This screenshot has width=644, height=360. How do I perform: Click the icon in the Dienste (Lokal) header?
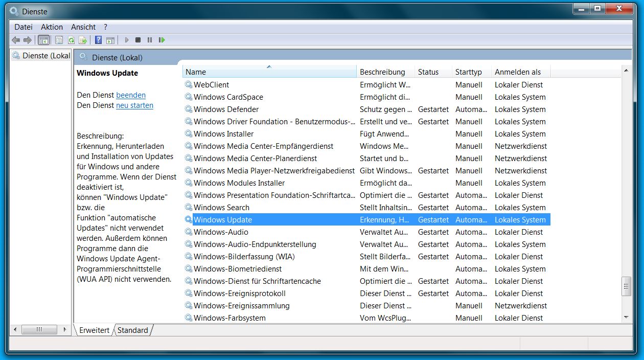coord(84,57)
